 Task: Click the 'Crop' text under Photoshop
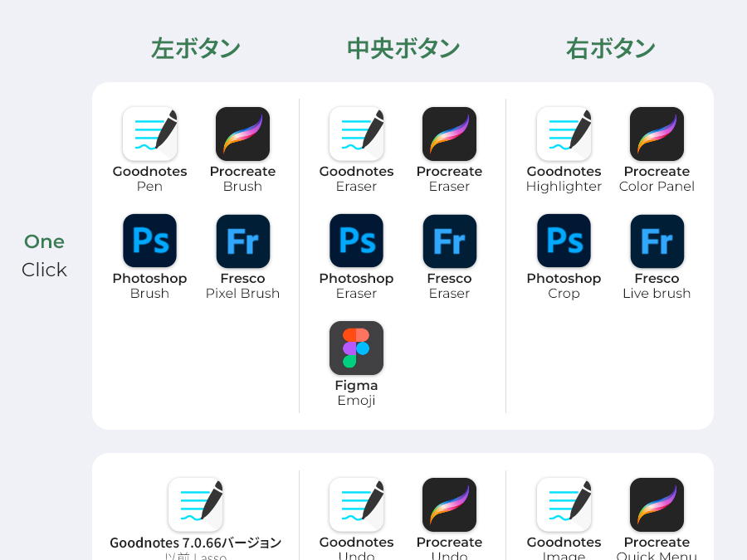click(x=564, y=294)
